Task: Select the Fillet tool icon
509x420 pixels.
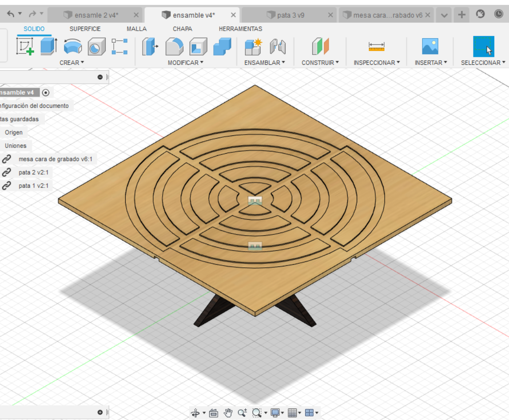Action: click(174, 47)
